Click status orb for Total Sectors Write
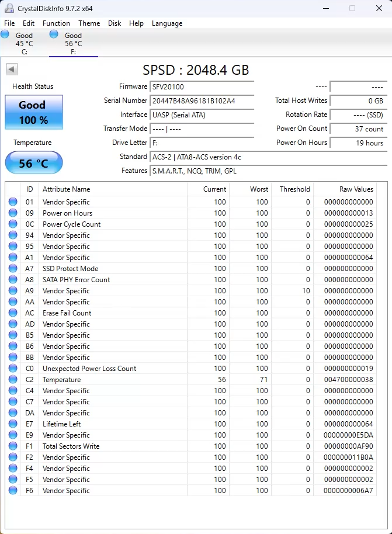 (13, 446)
